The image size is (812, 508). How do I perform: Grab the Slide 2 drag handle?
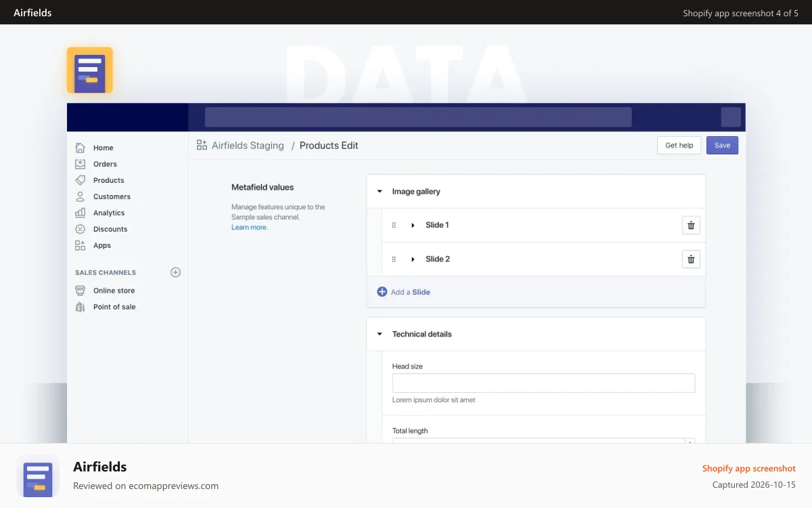[x=394, y=259]
